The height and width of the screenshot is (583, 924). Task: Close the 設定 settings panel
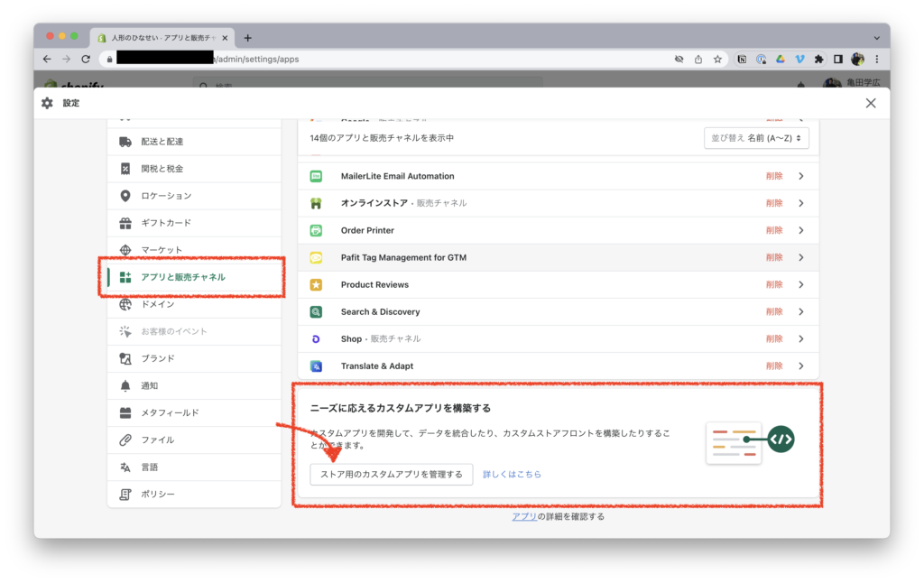pyautogui.click(x=871, y=103)
